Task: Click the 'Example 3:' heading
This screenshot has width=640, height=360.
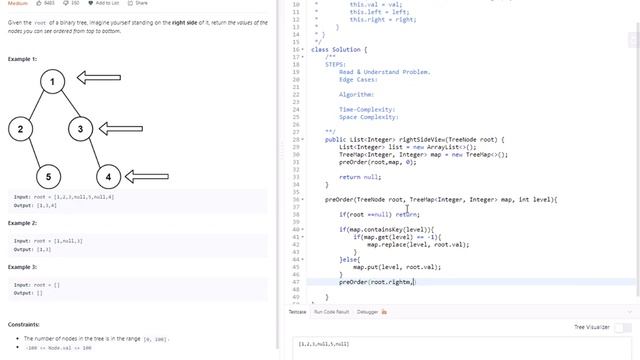Action: coord(22,267)
